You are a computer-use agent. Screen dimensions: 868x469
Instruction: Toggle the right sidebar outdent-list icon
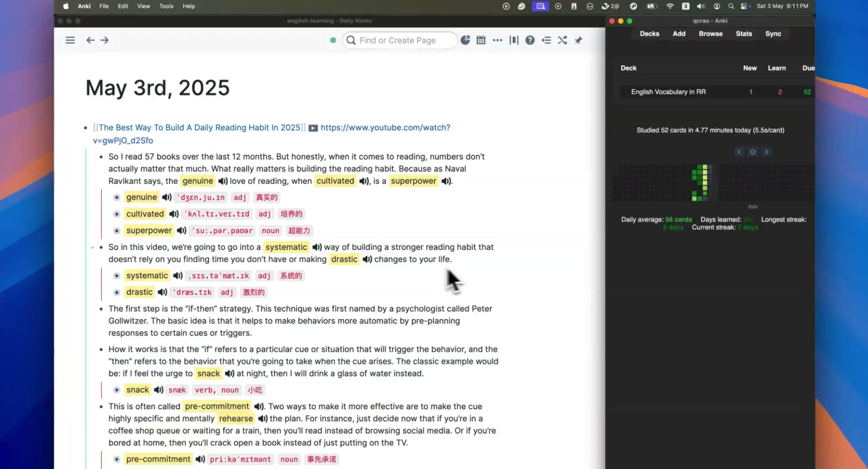pyautogui.click(x=546, y=40)
